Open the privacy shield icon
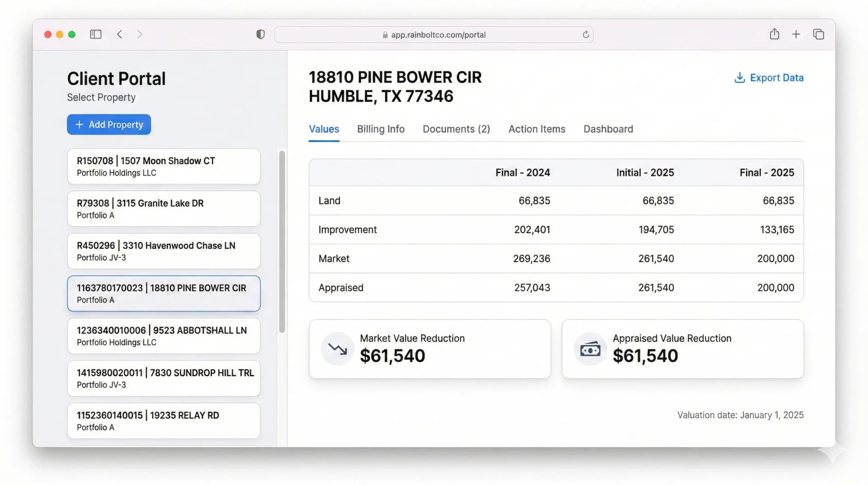The height and width of the screenshot is (485, 868). click(260, 34)
